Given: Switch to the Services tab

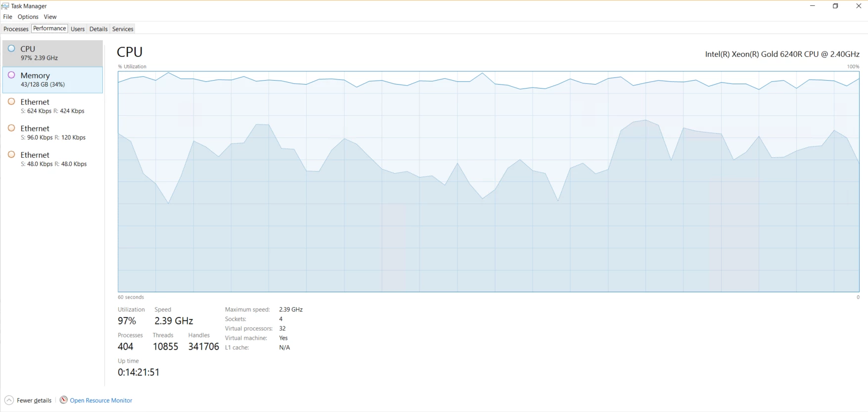Looking at the screenshot, I should coord(123,29).
